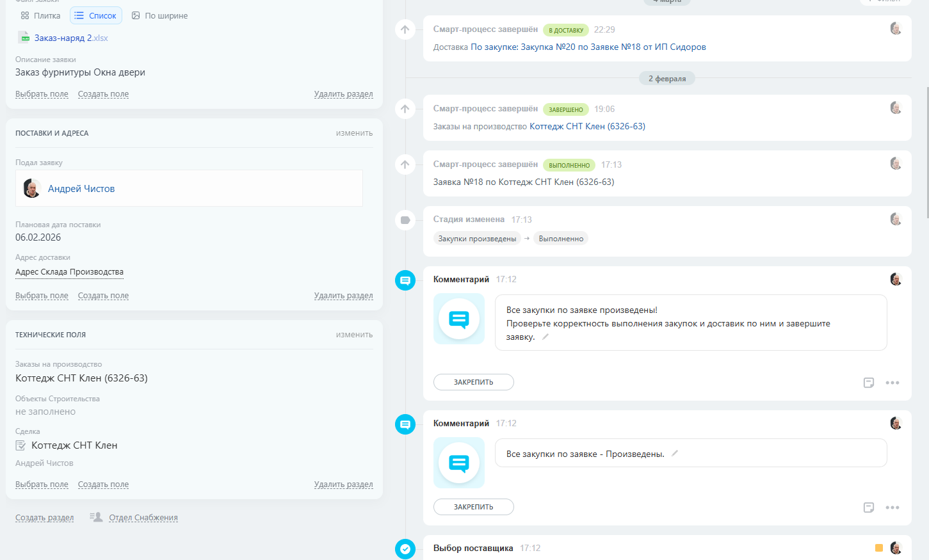
Task: Click 'изменить' in Технические поля section
Action: (x=354, y=335)
